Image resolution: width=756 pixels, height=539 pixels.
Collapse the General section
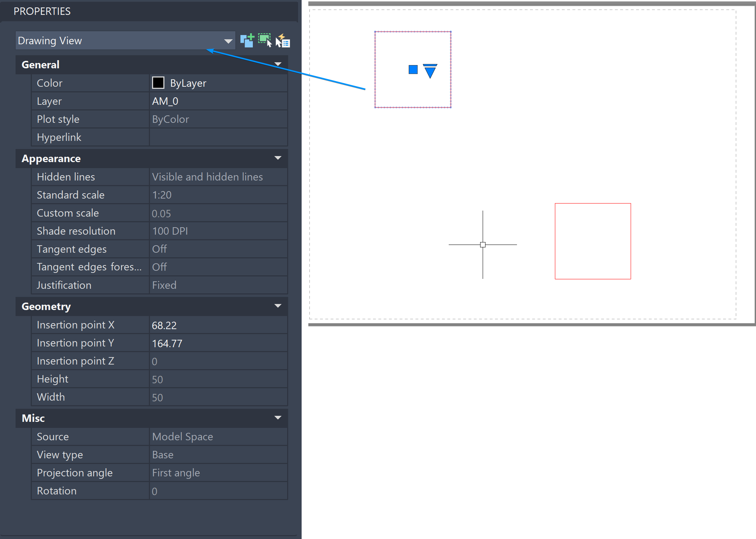[x=278, y=64]
